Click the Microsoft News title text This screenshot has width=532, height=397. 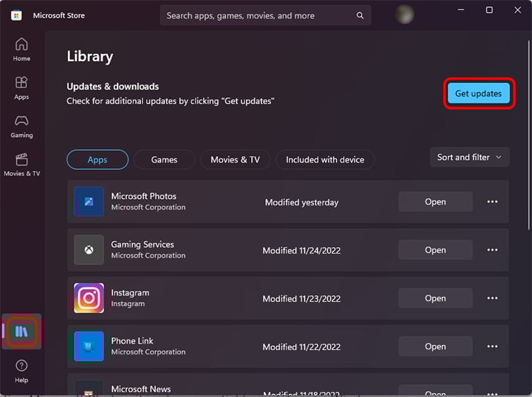point(141,389)
